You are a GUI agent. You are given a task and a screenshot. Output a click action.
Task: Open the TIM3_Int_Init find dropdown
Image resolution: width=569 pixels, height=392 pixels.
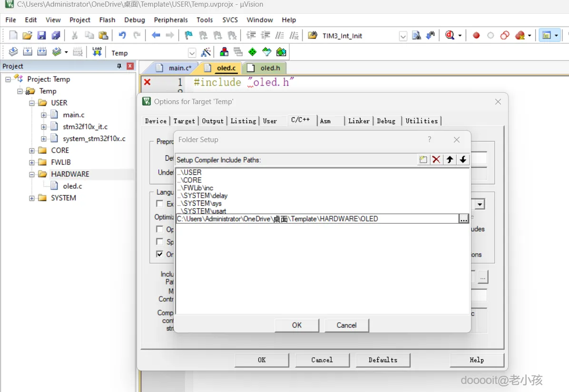pyautogui.click(x=403, y=36)
